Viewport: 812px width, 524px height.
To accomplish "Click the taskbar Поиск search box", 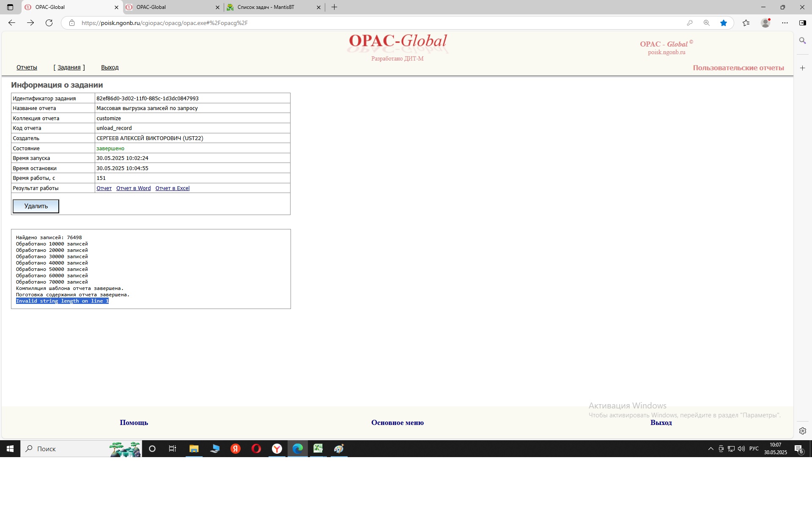I will (x=81, y=449).
